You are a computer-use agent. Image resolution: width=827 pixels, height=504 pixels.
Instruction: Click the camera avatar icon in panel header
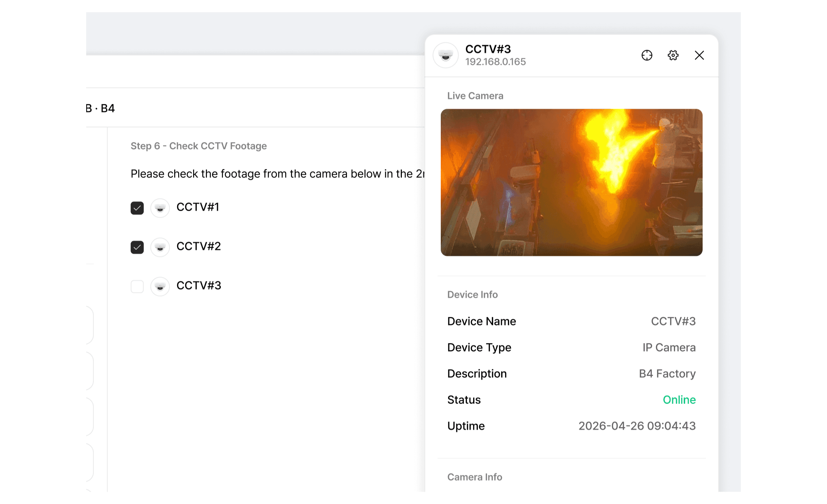(x=446, y=55)
